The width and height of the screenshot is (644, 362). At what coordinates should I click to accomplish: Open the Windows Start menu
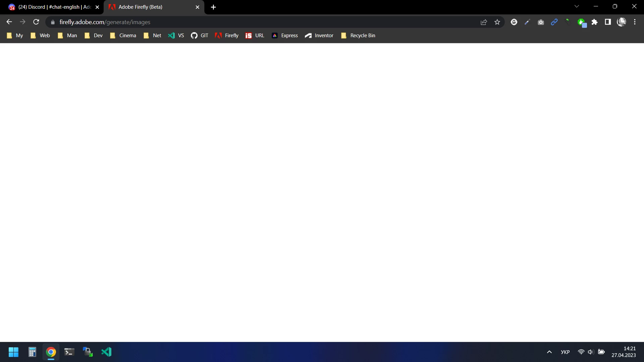[13, 352]
